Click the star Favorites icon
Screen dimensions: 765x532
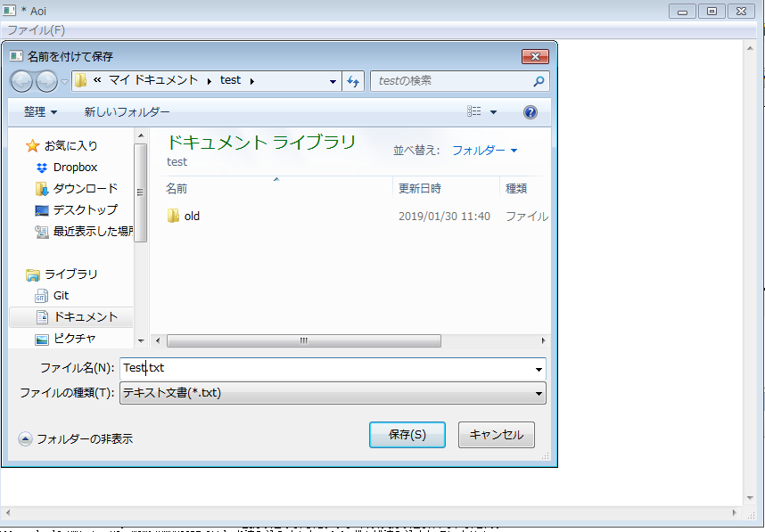(32, 145)
